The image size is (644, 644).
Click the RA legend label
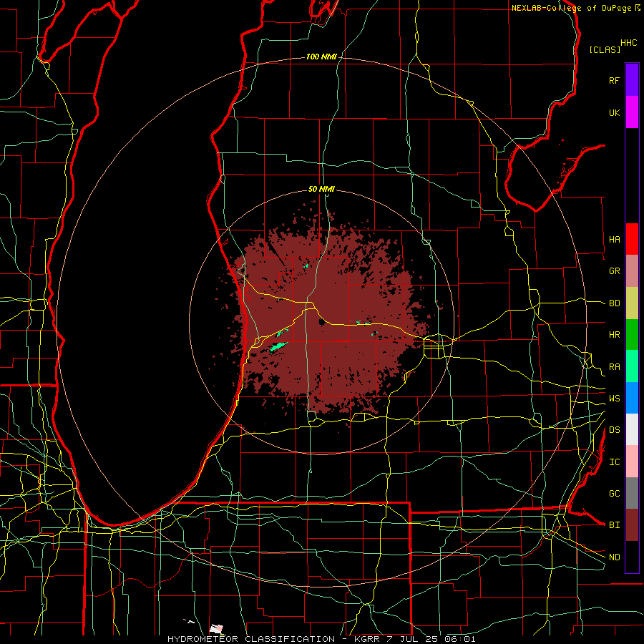[x=614, y=367]
